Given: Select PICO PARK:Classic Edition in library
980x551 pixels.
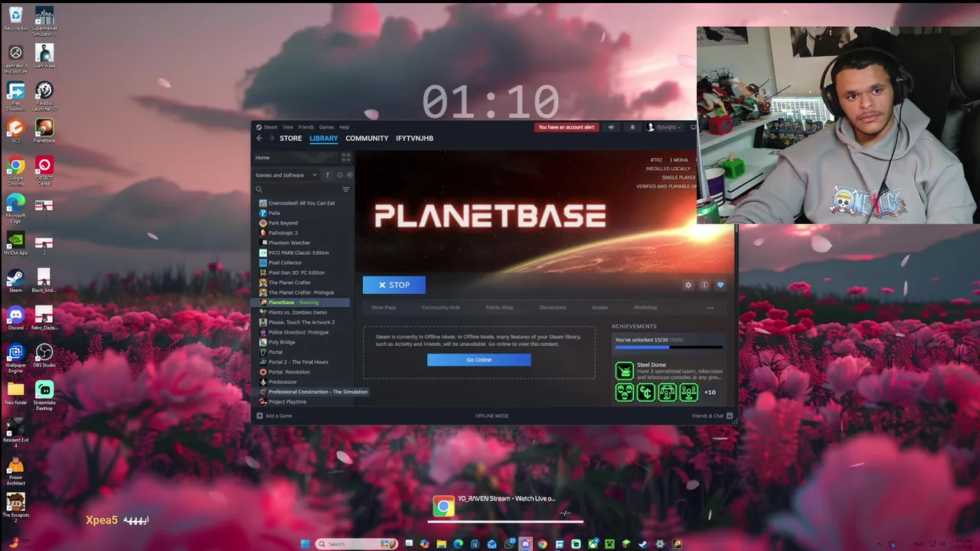Looking at the screenshot, I should click(x=299, y=253).
